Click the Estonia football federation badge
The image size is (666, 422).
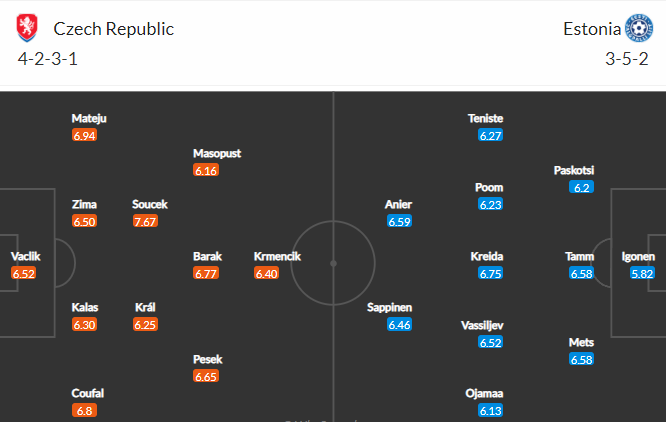coord(639,28)
